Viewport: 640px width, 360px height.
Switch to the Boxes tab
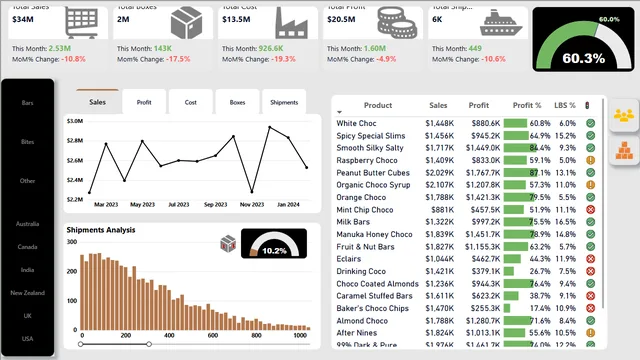(x=238, y=102)
